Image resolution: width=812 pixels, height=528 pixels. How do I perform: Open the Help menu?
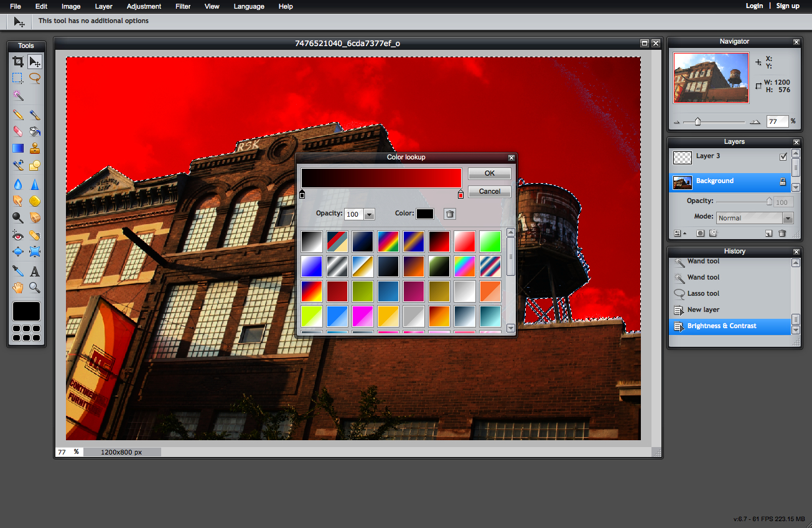pyautogui.click(x=286, y=6)
